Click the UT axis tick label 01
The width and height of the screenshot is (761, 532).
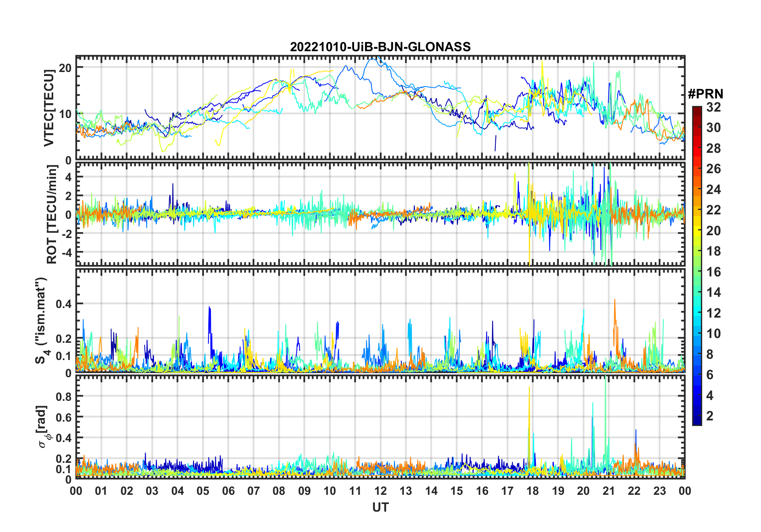tap(101, 491)
